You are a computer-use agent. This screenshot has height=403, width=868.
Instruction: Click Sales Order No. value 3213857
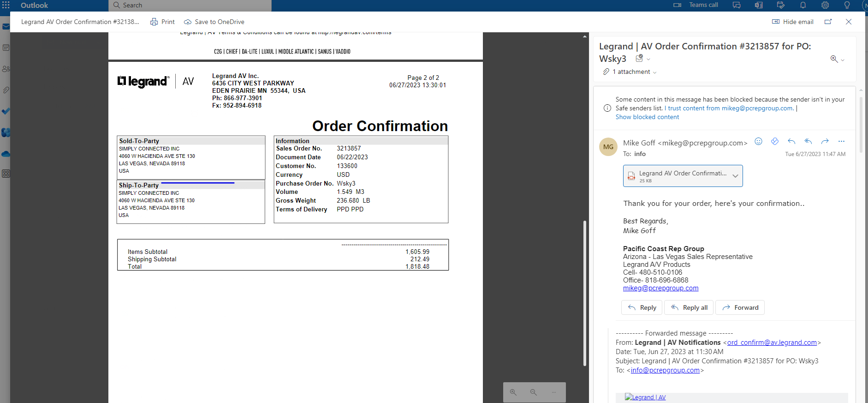[349, 148]
